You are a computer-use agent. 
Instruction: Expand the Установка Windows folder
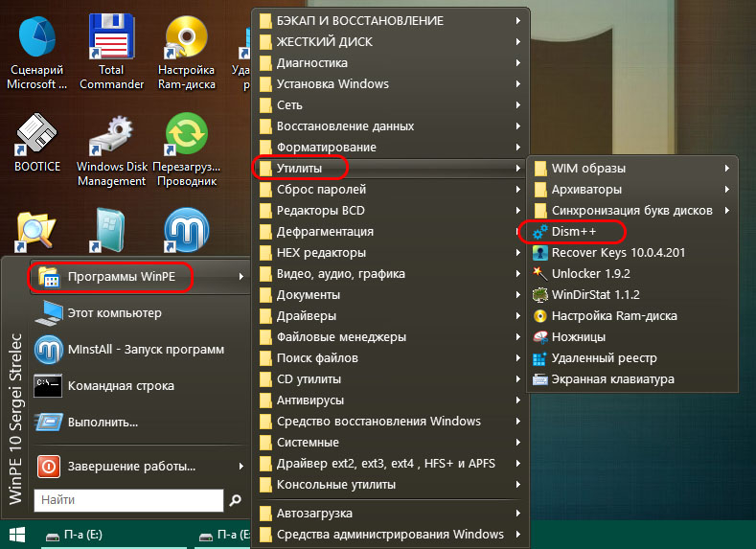[x=390, y=84]
